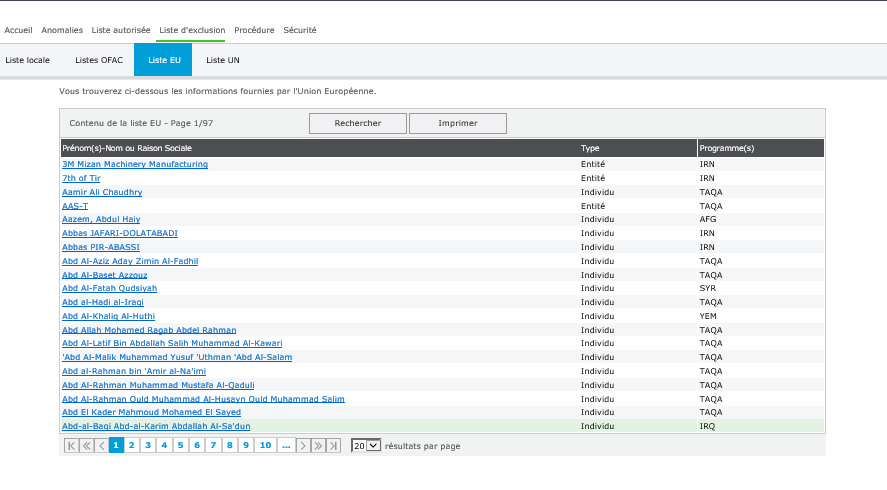
Task: Click the double-right fast-forward pagination icon
Action: click(x=319, y=445)
